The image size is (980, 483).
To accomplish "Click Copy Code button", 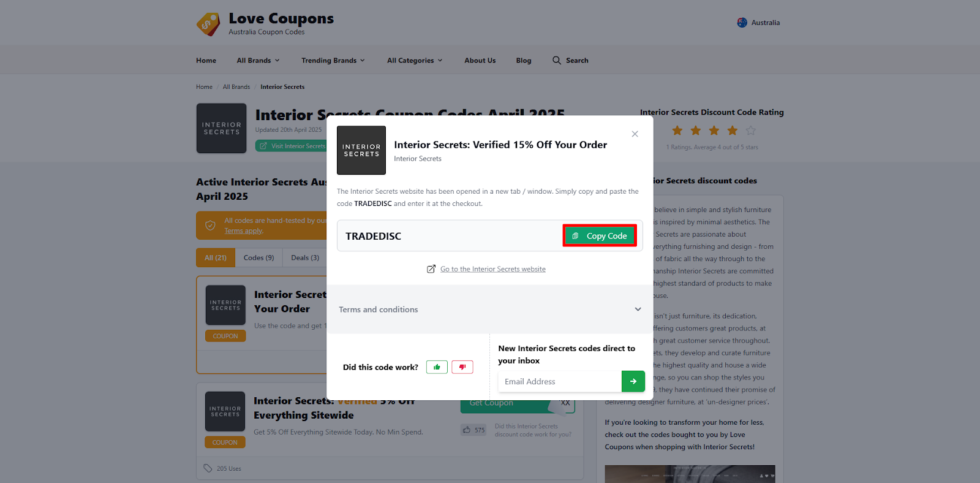I will 600,236.
